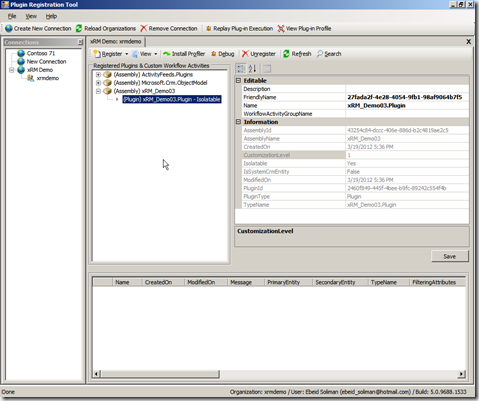Open Register dropdown arrow
The height and width of the screenshot is (401, 479).
point(127,54)
